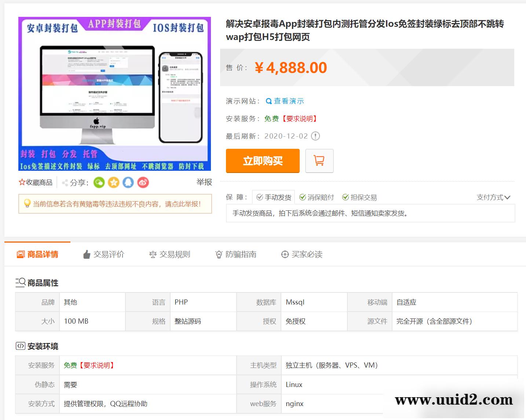Open the 防骗指南 tab
The width and height of the screenshot is (526, 420).
pyautogui.click(x=236, y=254)
